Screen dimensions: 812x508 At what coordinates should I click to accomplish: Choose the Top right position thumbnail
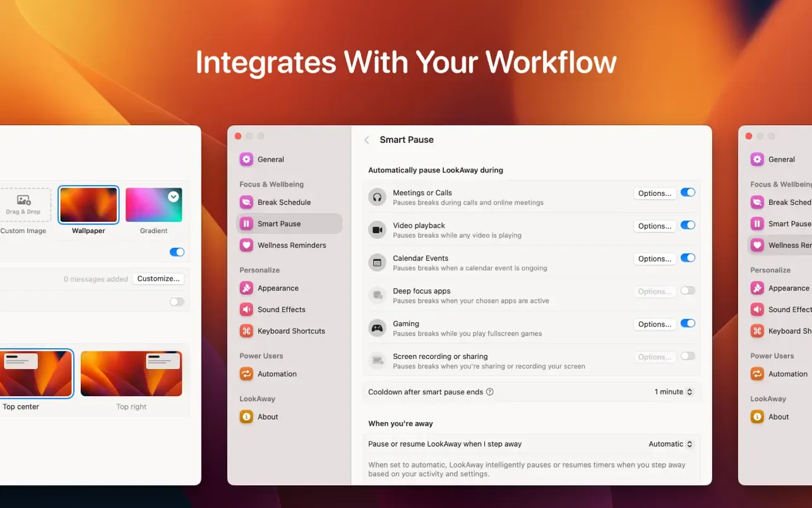(x=131, y=374)
